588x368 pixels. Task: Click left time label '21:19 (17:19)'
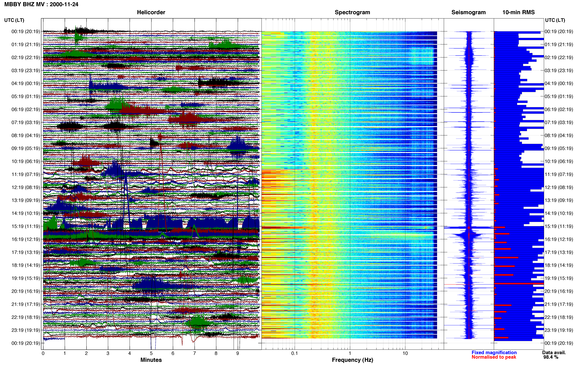click(x=26, y=304)
